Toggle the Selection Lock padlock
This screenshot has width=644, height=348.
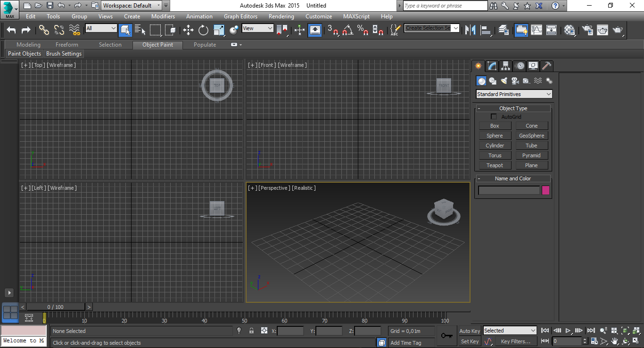(251, 331)
